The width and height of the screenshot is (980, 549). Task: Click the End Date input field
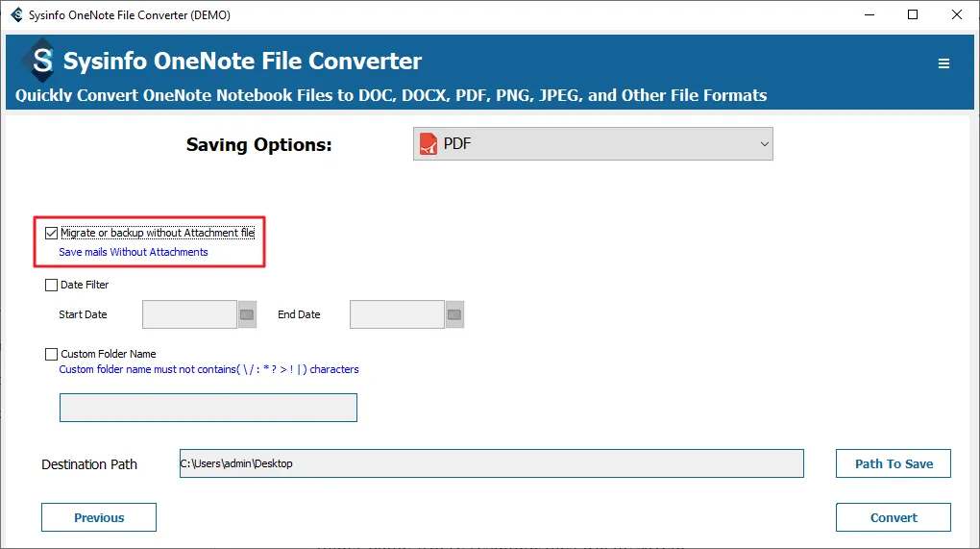point(397,314)
